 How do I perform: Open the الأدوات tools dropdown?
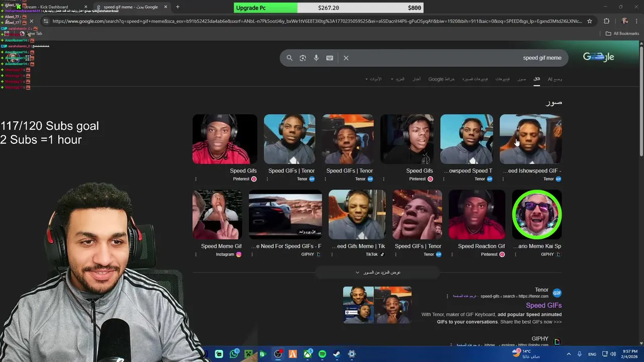373,79
